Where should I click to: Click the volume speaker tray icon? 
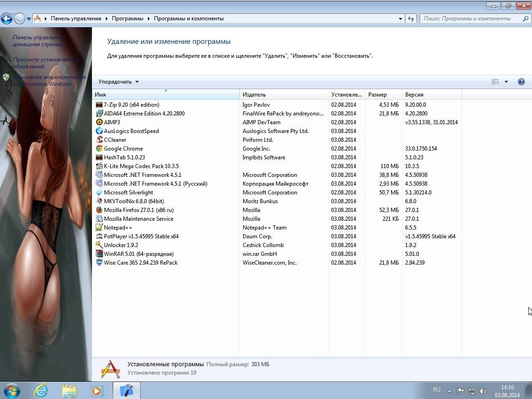[483, 391]
